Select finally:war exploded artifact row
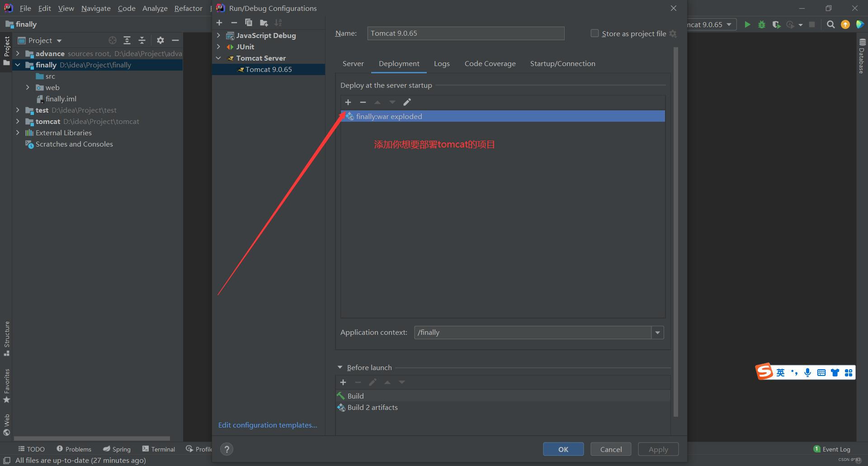Screen dimensions: 868x466 [x=503, y=116]
